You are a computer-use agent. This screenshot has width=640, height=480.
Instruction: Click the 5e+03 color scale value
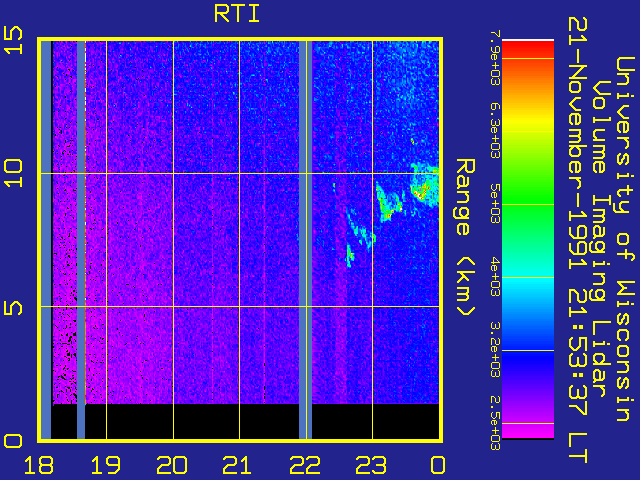click(x=495, y=204)
